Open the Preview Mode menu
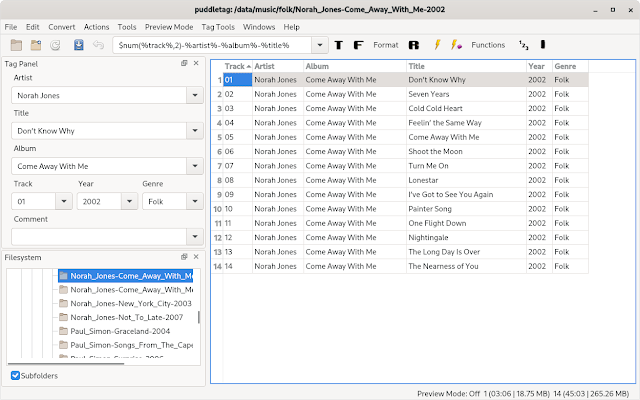The image size is (640, 400). pos(169,27)
